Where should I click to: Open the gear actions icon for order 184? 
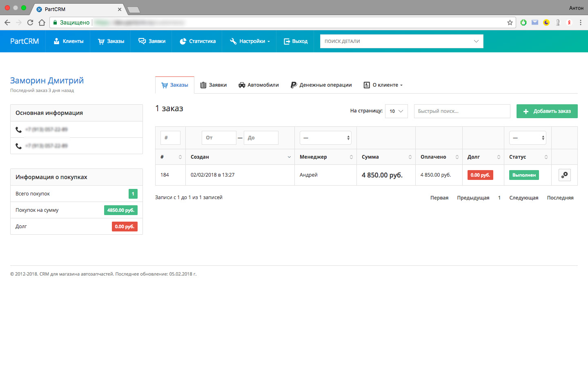point(564,175)
